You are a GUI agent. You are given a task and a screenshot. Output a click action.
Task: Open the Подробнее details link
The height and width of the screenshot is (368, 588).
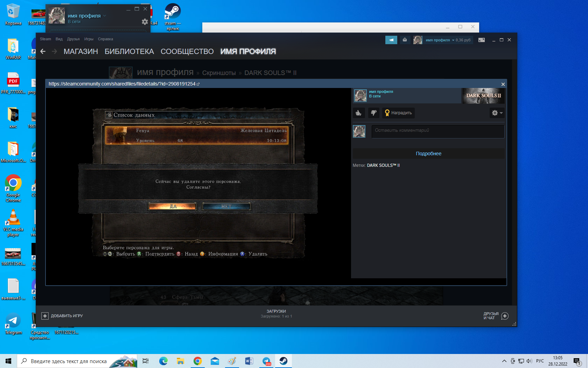point(428,154)
